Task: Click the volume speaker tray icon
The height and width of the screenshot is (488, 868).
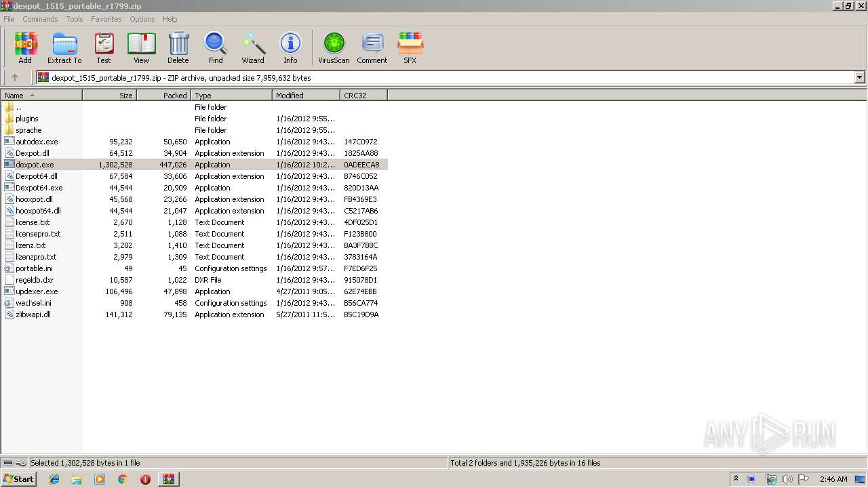Action: point(787,479)
